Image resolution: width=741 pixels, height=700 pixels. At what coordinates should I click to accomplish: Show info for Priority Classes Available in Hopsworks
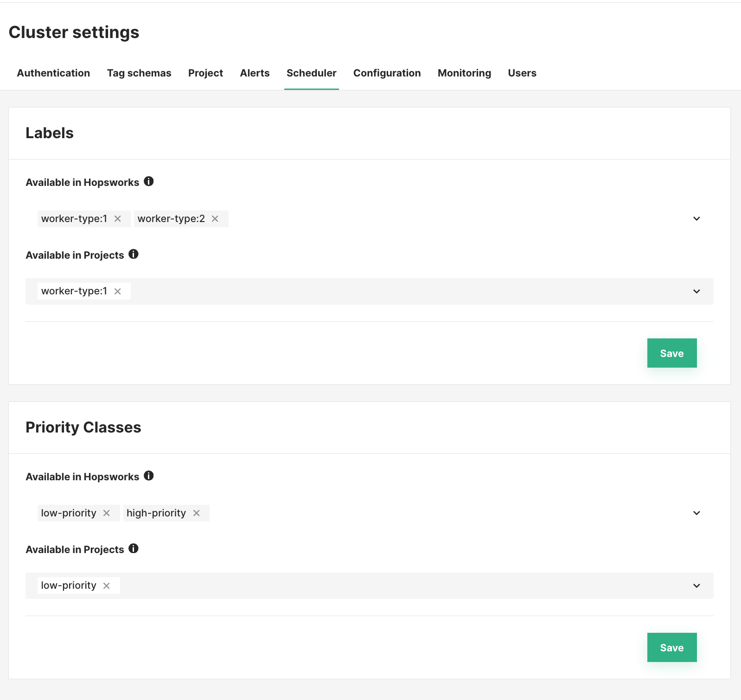coord(148,476)
